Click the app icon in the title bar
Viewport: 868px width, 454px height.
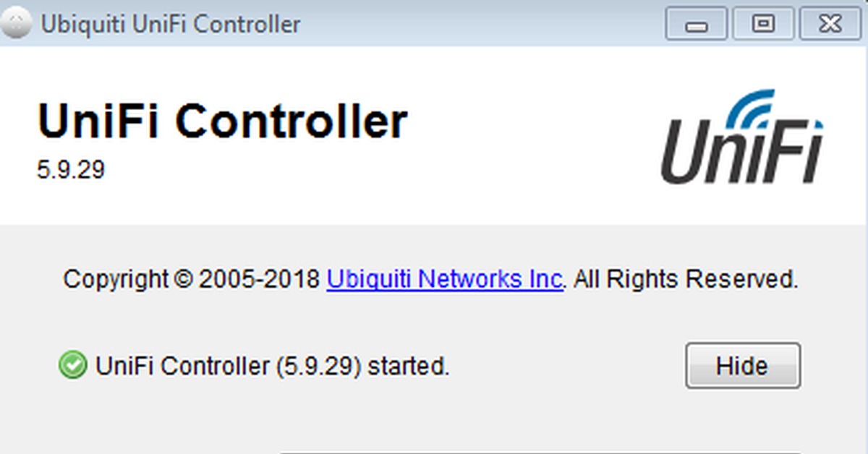point(17,23)
